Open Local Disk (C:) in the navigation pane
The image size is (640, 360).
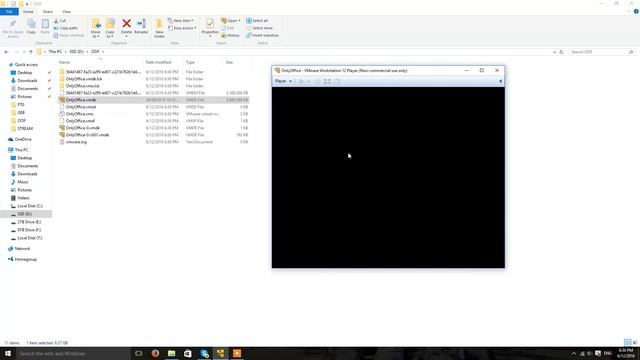30,206
